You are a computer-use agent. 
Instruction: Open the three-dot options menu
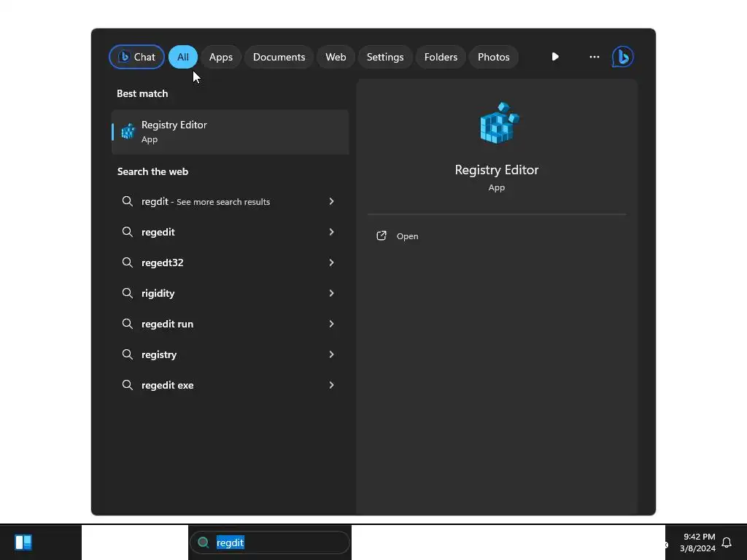click(594, 57)
